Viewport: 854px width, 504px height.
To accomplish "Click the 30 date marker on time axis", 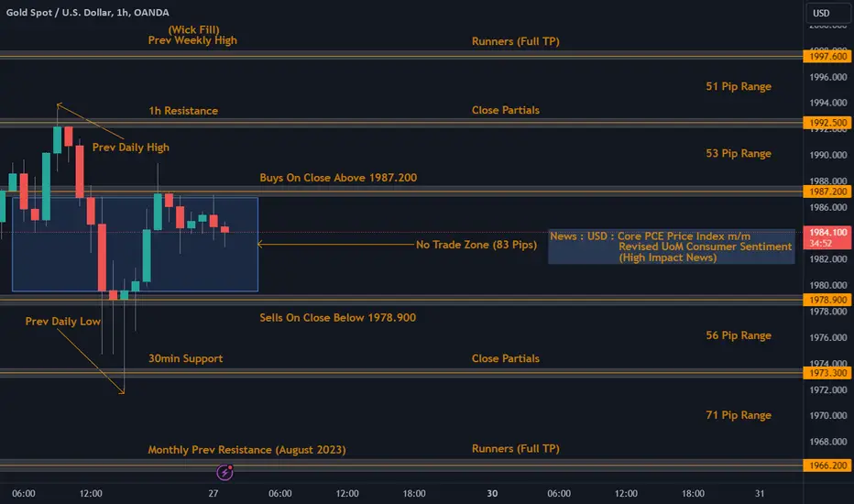I will pyautogui.click(x=492, y=493).
